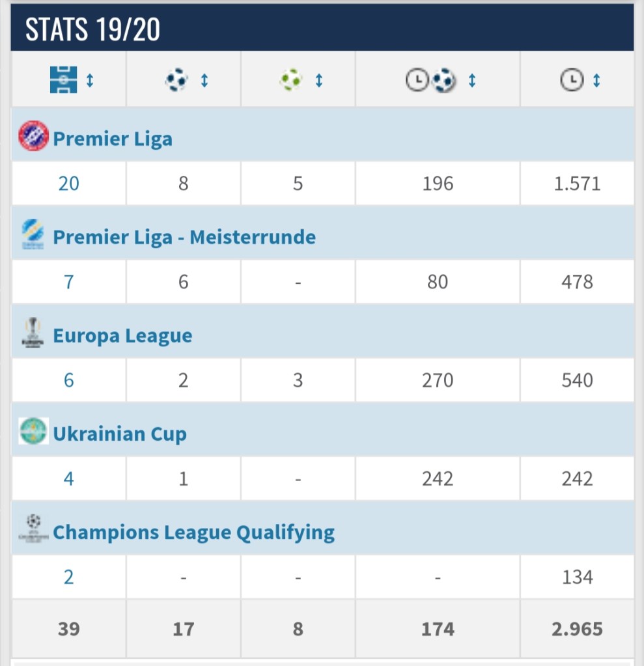The height and width of the screenshot is (666, 644).
Task: Click the 20 appearances link for Premier Liga
Action: click(68, 184)
